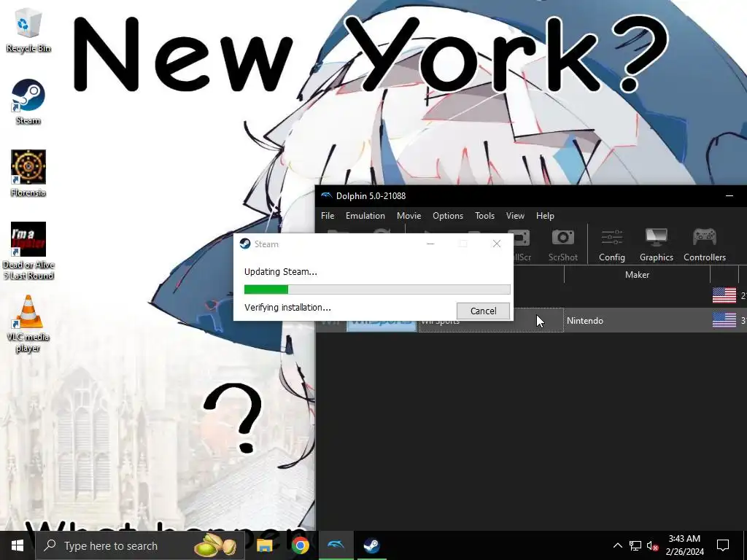
Task: Show hidden system tray icons
Action: (617, 545)
